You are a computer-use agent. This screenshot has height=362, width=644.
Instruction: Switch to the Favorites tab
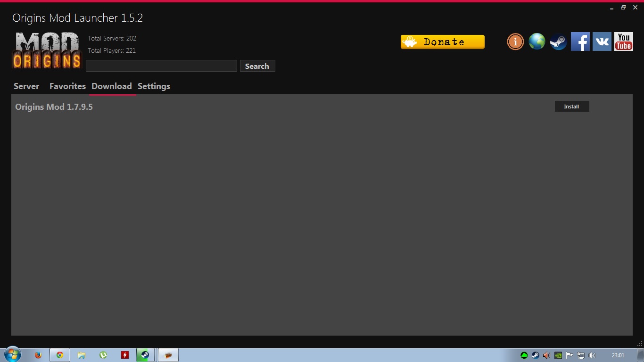(67, 86)
